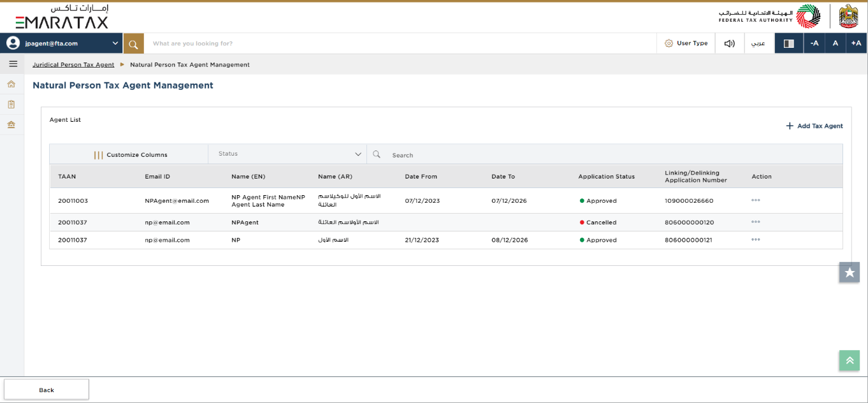This screenshot has width=868, height=403.
Task: Click the magnifier icon in agent list search
Action: click(377, 154)
